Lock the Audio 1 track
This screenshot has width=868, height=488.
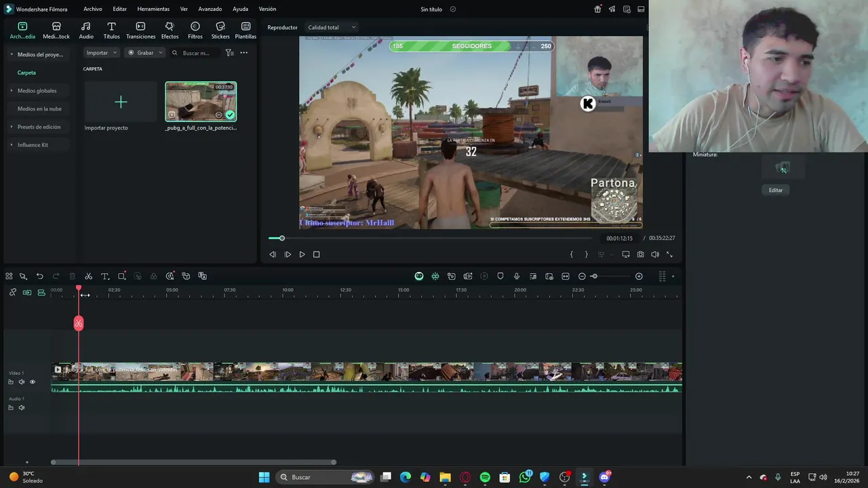[11, 407]
